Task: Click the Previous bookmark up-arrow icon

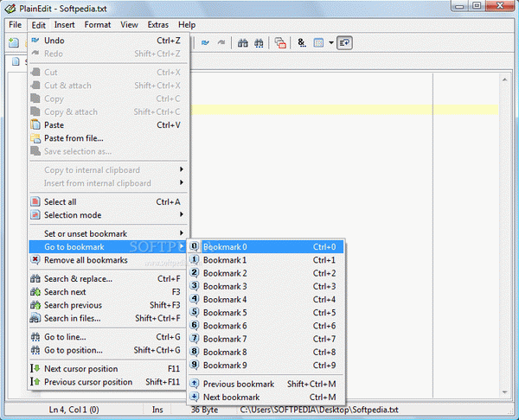Action: [x=195, y=384]
